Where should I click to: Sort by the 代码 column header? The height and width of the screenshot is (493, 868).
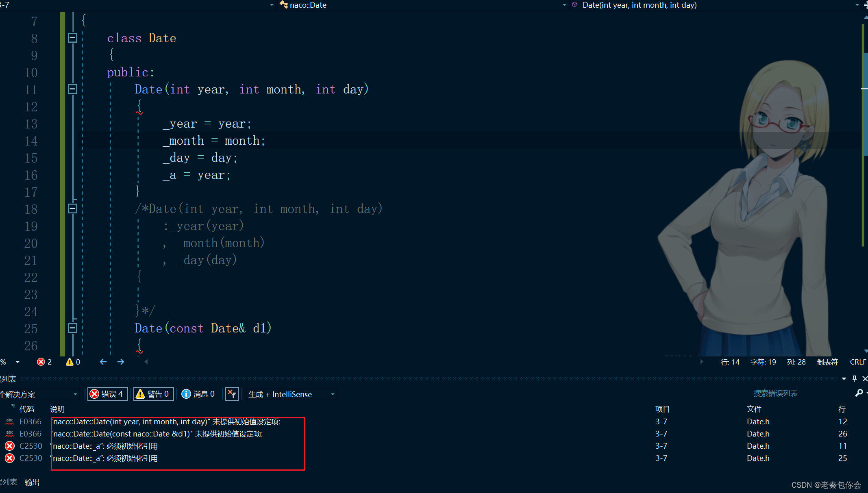pyautogui.click(x=27, y=409)
